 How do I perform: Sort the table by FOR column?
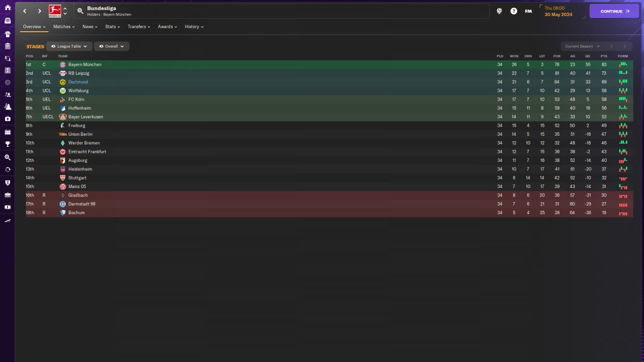(x=556, y=56)
